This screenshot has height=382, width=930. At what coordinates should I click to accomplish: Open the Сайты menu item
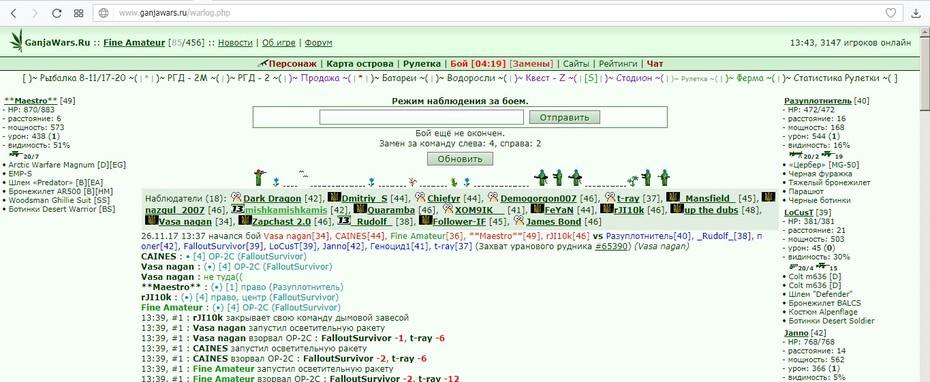pos(576,63)
